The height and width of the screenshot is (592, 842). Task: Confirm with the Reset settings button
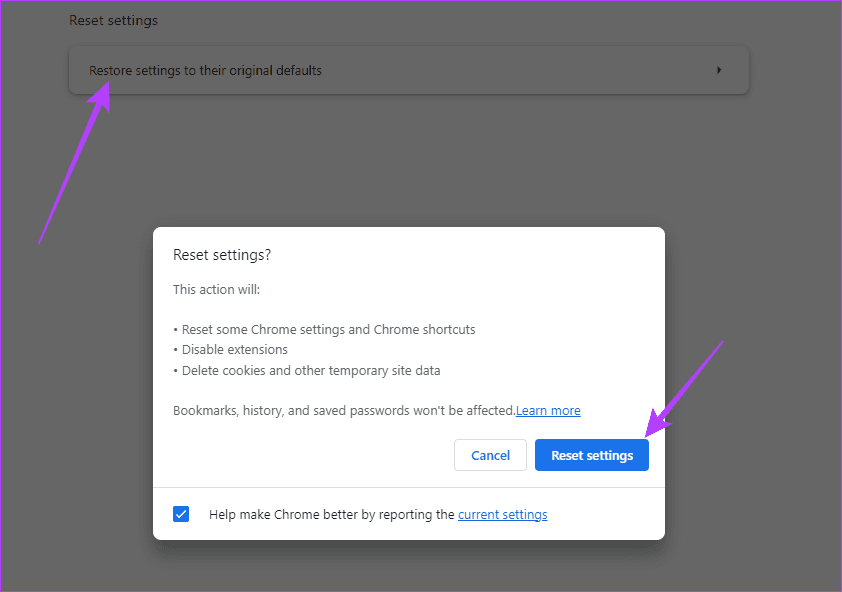click(x=592, y=455)
